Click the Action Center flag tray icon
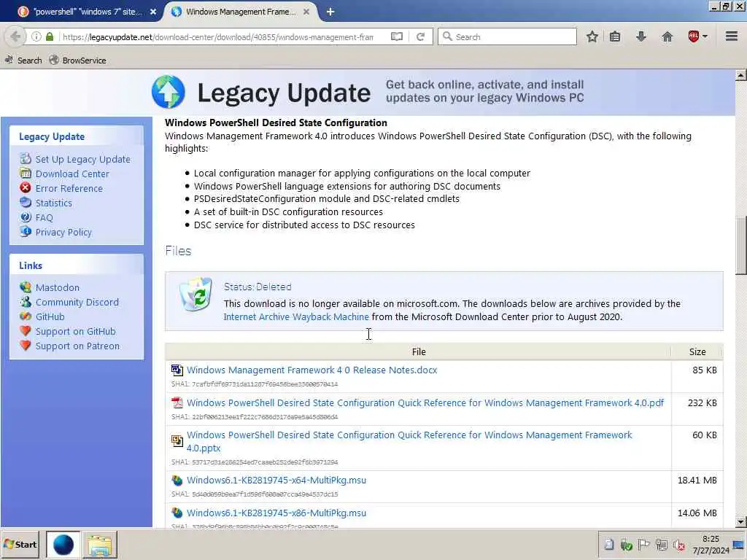 coord(643,544)
